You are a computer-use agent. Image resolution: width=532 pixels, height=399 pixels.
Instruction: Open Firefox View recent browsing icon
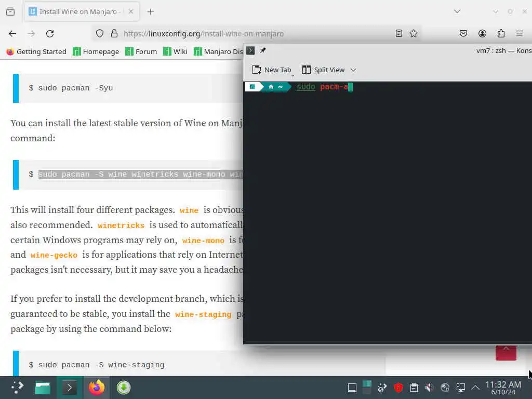pos(10,11)
